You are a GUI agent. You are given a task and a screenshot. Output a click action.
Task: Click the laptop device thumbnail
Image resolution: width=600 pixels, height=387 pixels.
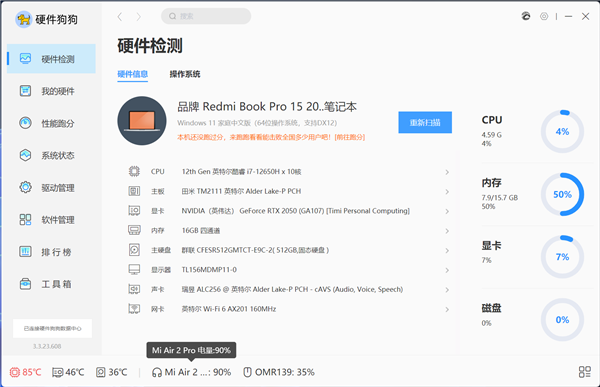[142, 121]
